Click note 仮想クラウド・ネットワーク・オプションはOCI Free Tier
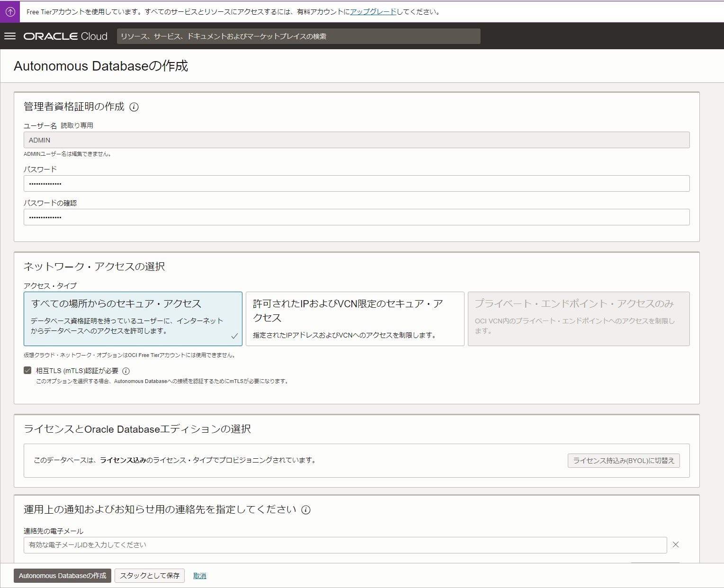The width and height of the screenshot is (724, 588). (x=130, y=355)
